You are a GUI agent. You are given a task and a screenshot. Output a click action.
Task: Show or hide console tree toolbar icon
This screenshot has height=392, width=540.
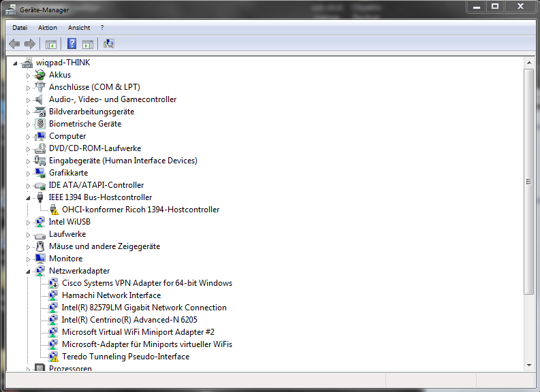click(51, 44)
